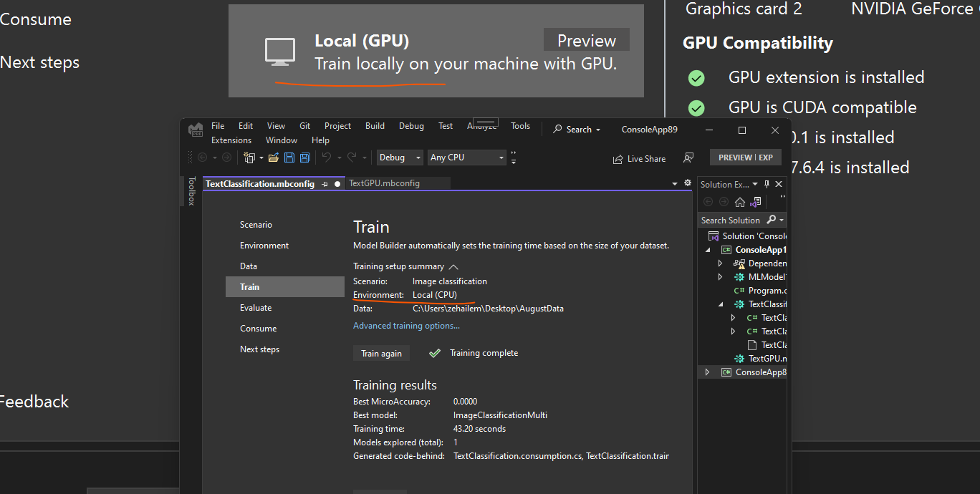Click the Home icon in Solution Explorer
This screenshot has height=494, width=980.
[x=740, y=202]
